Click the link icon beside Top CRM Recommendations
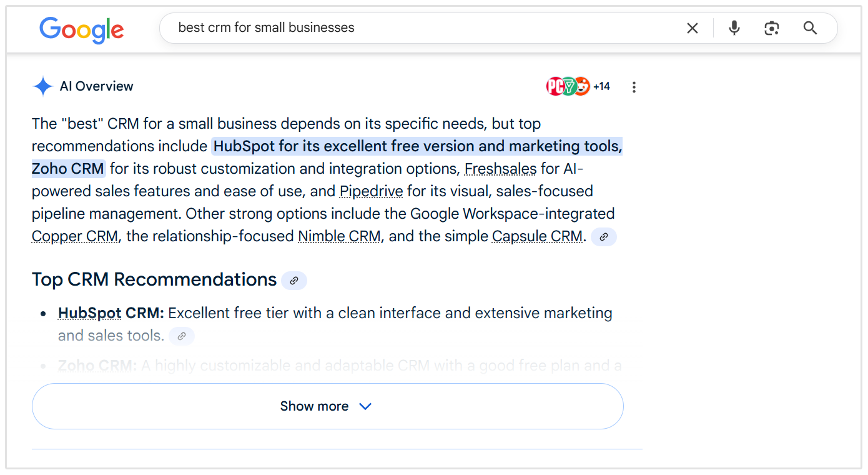 tap(294, 281)
